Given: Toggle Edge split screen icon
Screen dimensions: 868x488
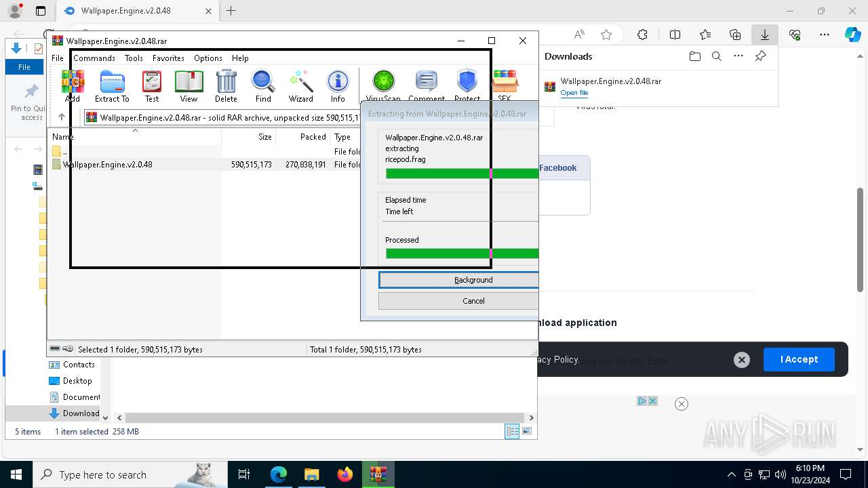Looking at the screenshot, I should point(675,35).
